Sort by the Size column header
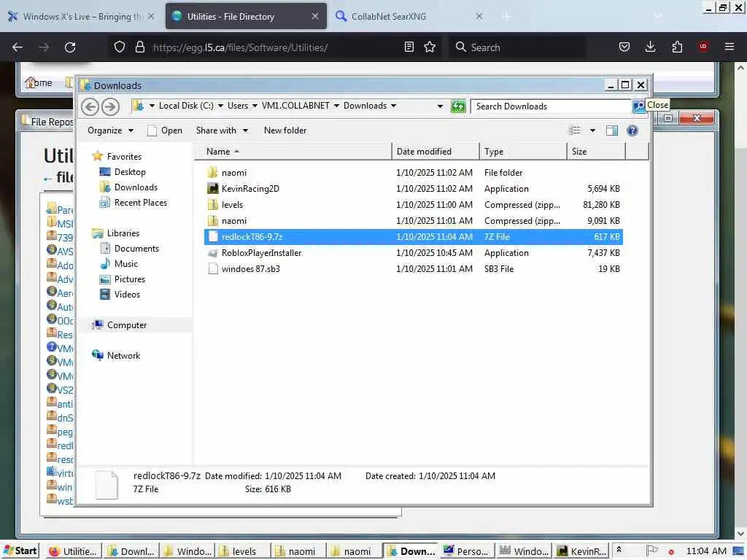 click(596, 152)
